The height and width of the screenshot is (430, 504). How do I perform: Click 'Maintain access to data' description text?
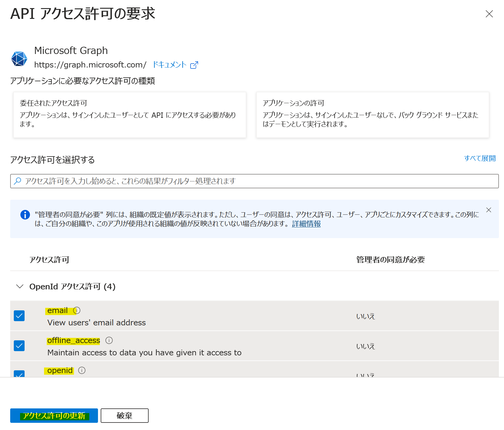point(144,353)
